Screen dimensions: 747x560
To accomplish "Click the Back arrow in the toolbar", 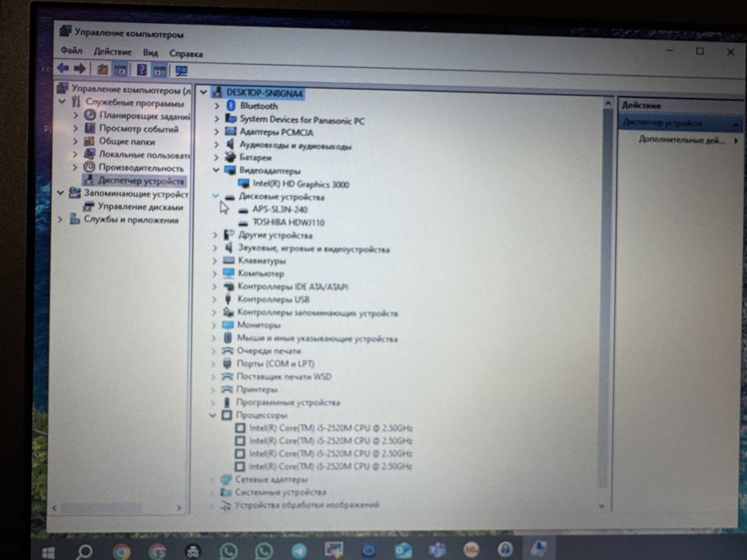I will 63,69.
